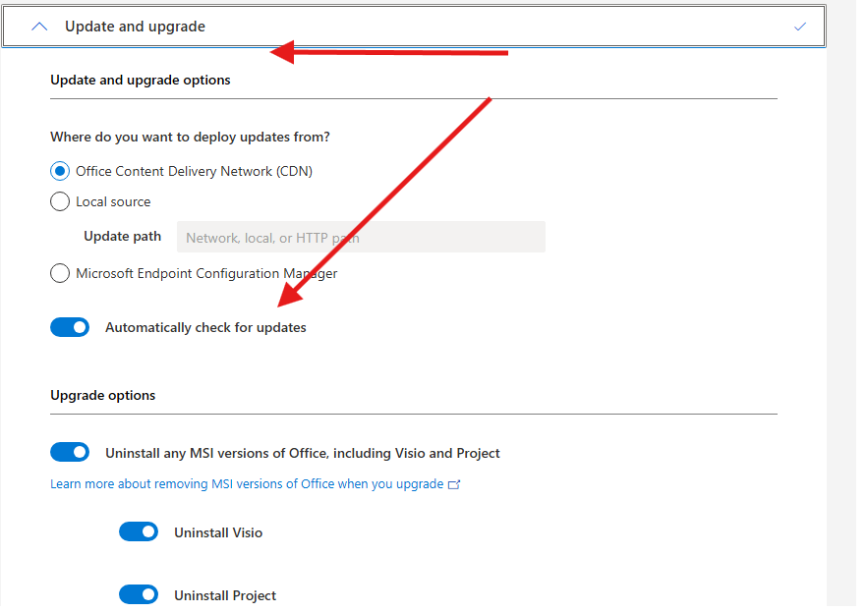Click the 'Update and upgrade' header title
The image size is (868, 613).
tap(135, 27)
